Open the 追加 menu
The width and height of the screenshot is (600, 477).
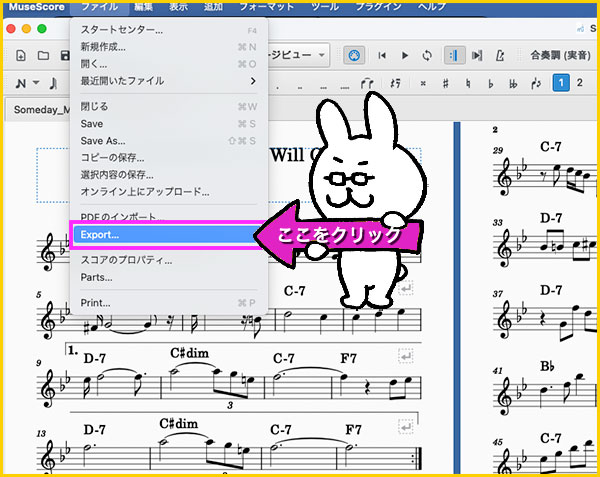coord(213,7)
